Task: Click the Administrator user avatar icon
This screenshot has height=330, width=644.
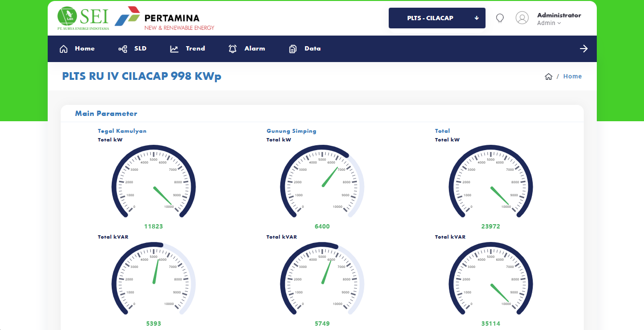Action: coord(522,18)
